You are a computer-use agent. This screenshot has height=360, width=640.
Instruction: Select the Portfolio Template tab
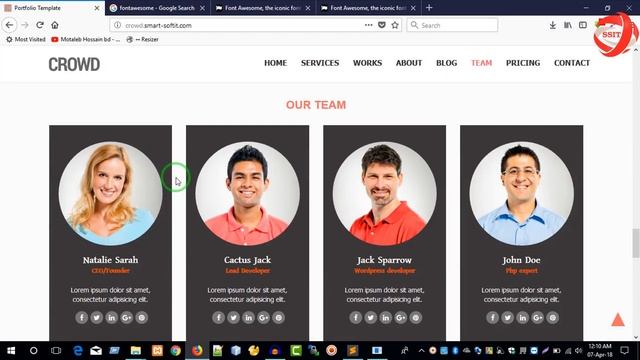point(52,8)
